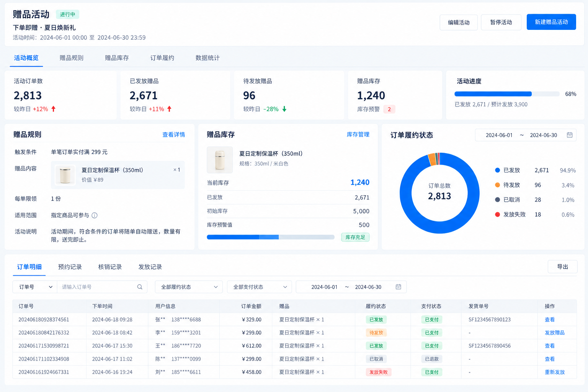The height and width of the screenshot is (392, 588).
Task: Open the 订单号 search-type dropdown
Action: pos(35,287)
